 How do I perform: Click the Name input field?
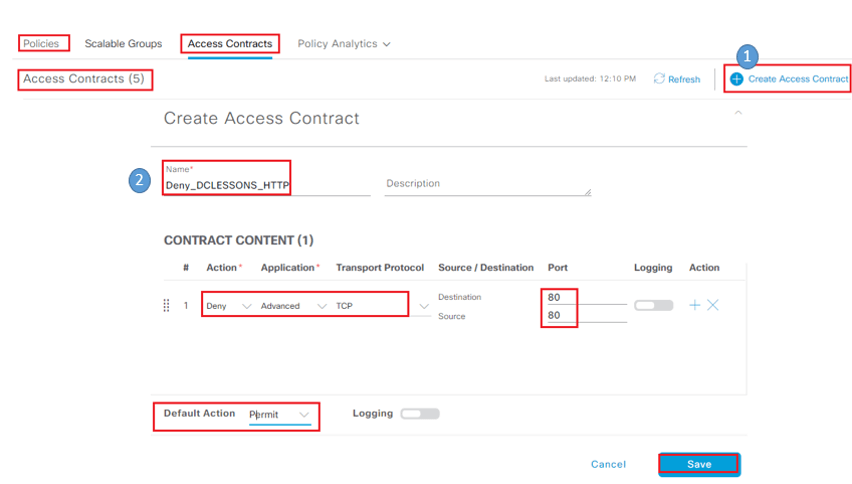coord(267,185)
